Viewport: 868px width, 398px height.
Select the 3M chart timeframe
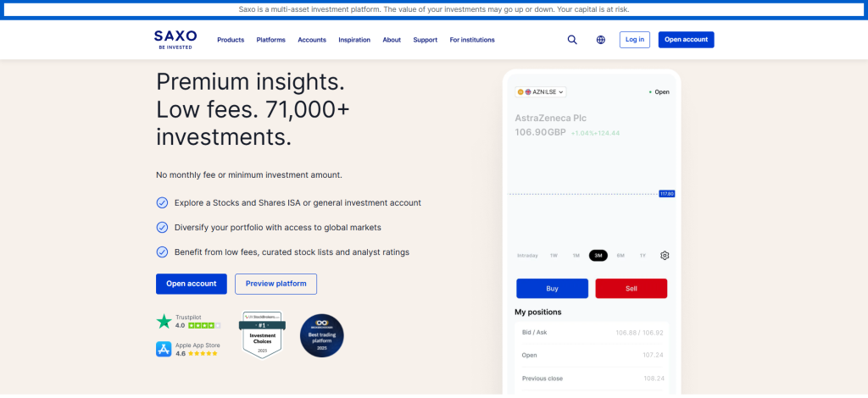[x=598, y=256]
